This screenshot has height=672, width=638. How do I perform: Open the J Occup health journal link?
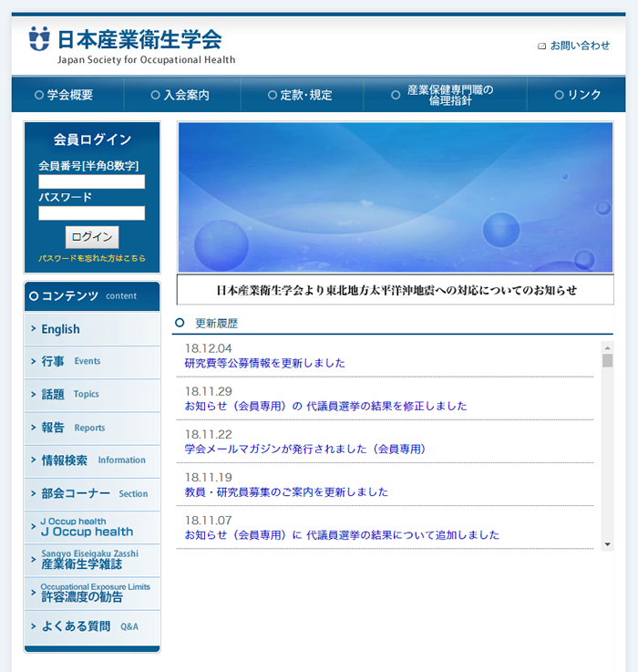point(92,527)
